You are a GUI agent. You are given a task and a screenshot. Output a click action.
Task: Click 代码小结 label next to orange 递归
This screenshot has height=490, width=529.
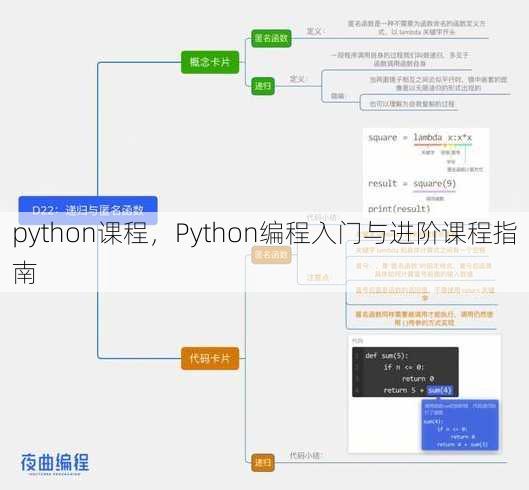pos(305,455)
